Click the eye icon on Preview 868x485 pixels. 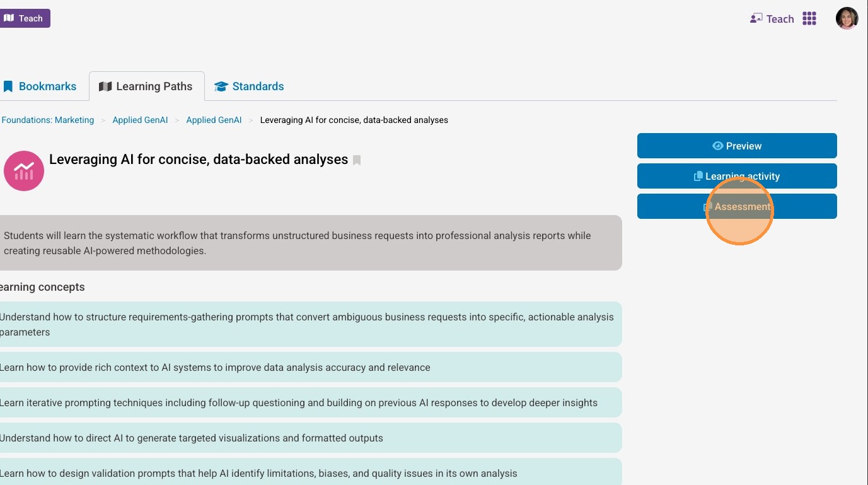717,146
